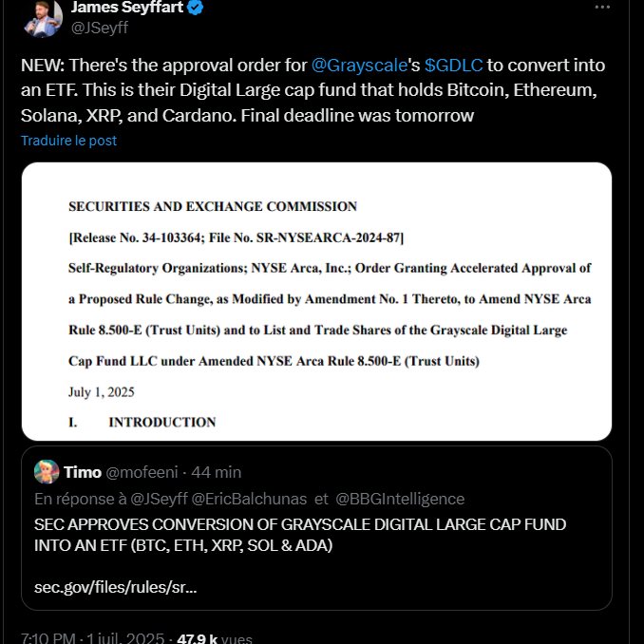Click the @JSeyff handle under the author name
The image size is (644, 644).
click(x=99, y=28)
